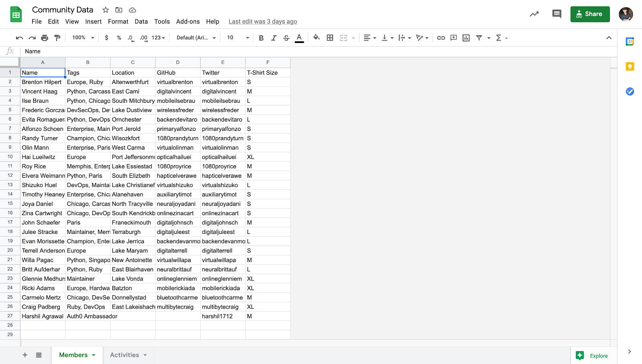The height and width of the screenshot is (364, 642).
Task: Expand the Members sheet tab menu
Action: tap(93, 355)
